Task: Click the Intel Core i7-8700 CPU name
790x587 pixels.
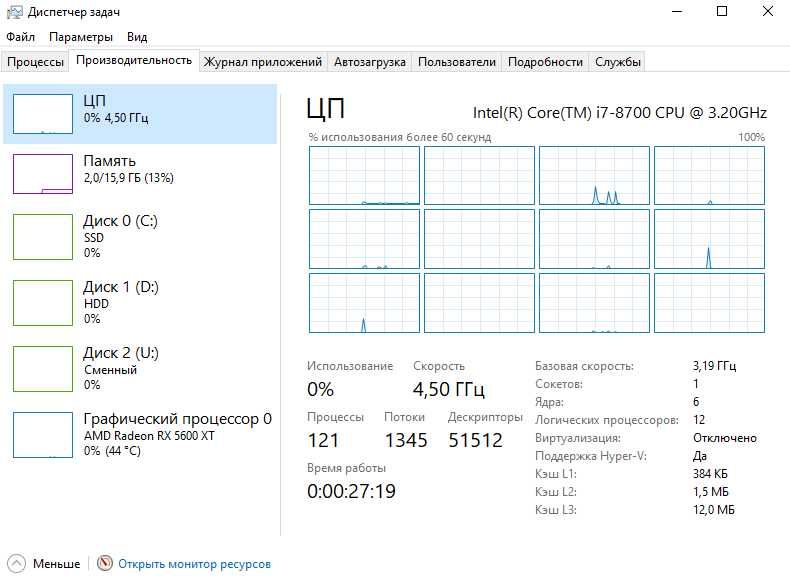Action: [619, 112]
